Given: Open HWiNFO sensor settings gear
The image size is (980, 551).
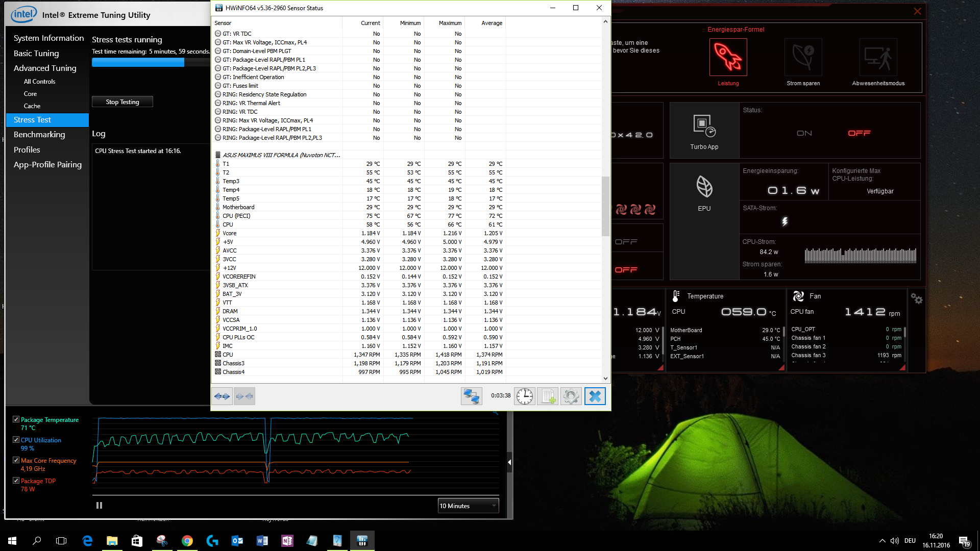Looking at the screenshot, I should [571, 396].
